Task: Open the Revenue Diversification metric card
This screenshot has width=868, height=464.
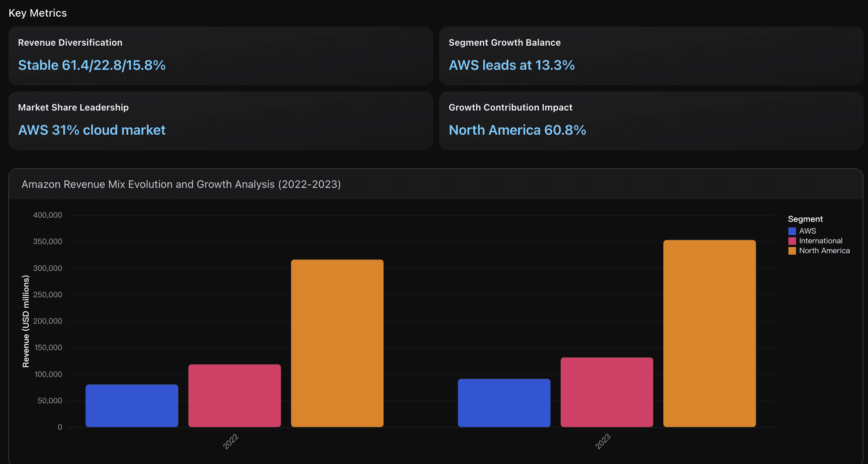Action: 221,56
